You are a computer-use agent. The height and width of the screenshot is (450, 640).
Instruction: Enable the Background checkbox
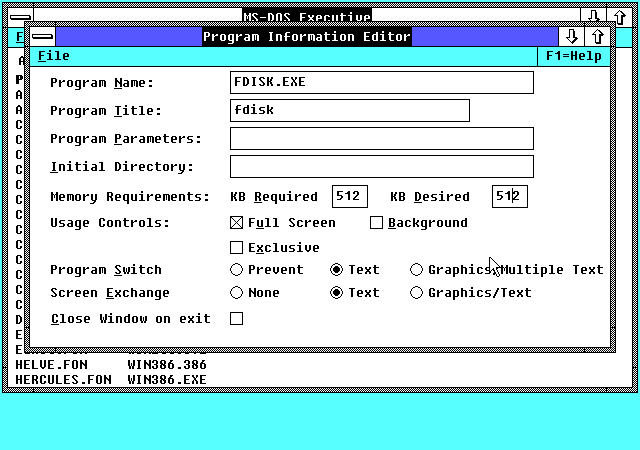[376, 223]
